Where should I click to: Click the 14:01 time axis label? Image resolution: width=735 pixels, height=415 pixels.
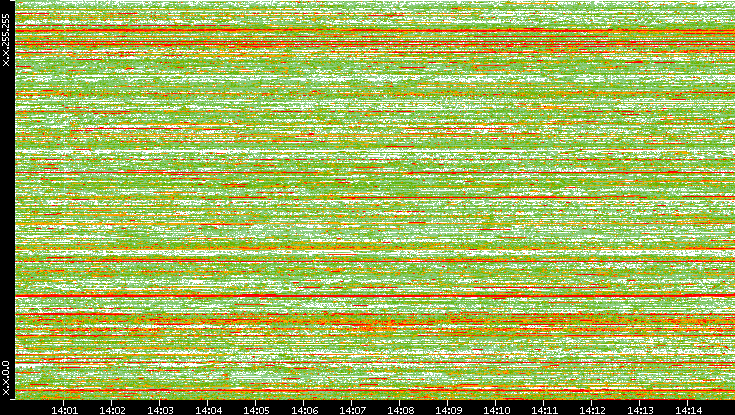64,410
